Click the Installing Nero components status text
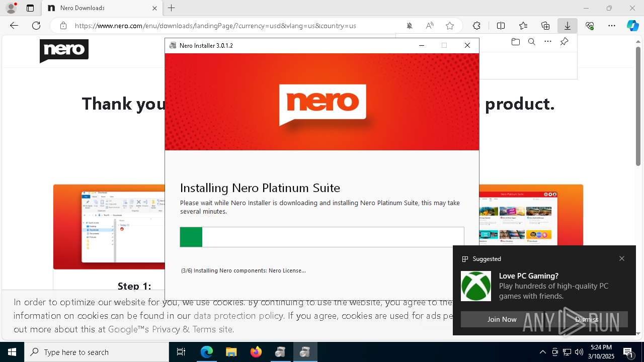This screenshot has width=644, height=362. [x=244, y=270]
